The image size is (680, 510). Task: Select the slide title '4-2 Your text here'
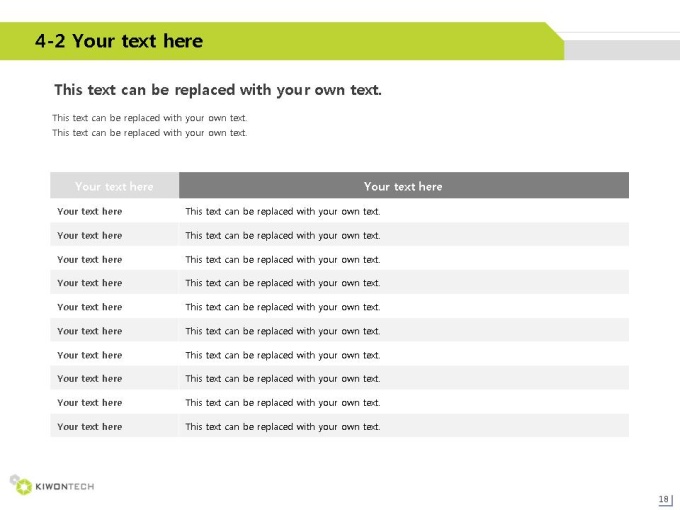pos(119,41)
